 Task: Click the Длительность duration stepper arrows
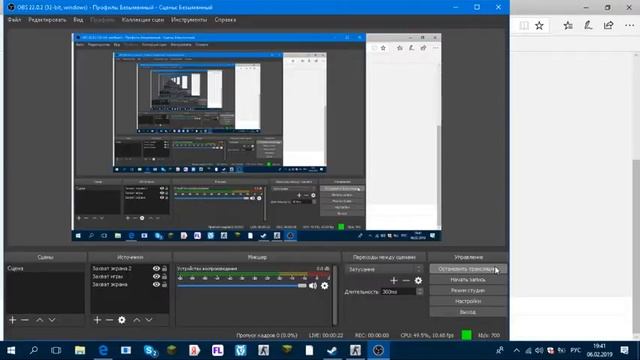tap(420, 291)
